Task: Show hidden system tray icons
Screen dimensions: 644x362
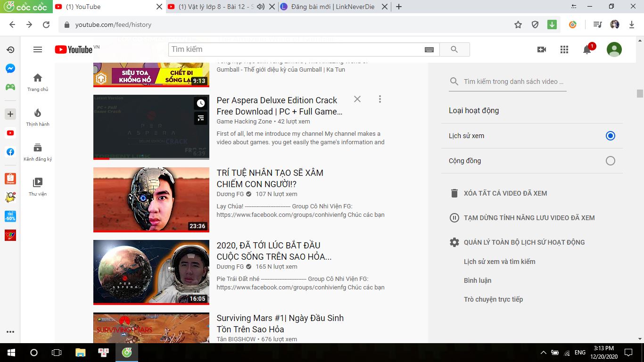Action: tap(543, 353)
